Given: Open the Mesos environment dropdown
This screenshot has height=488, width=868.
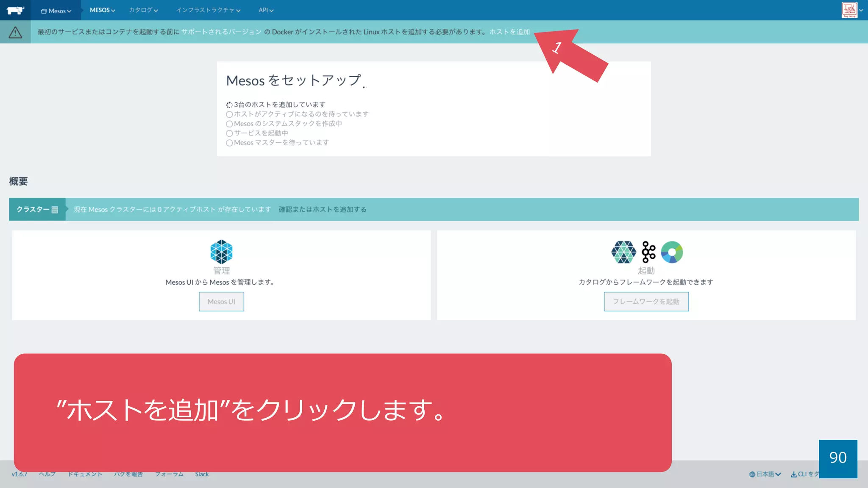Looking at the screenshot, I should pos(56,11).
